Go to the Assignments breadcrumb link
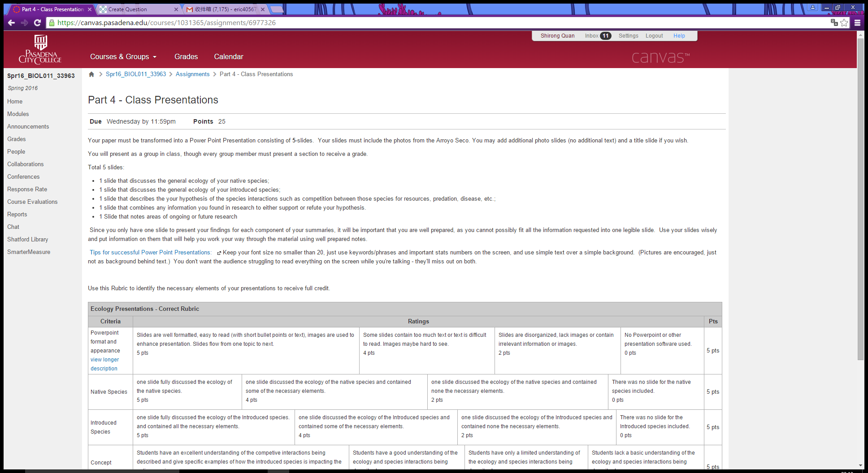The image size is (868, 473). click(192, 74)
